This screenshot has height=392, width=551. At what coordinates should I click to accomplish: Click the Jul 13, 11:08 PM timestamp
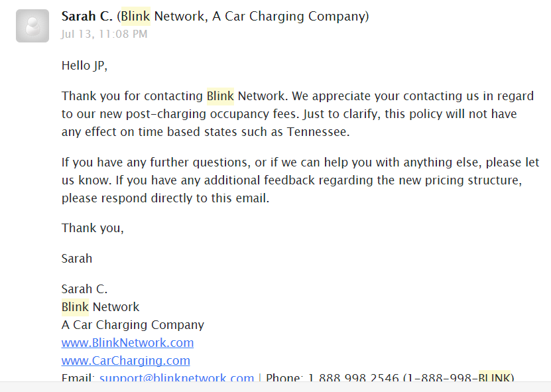(x=104, y=34)
